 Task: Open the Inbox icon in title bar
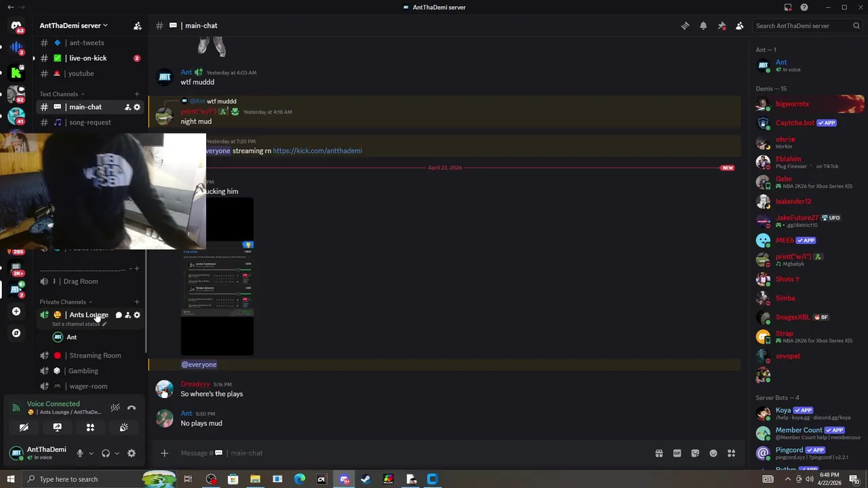click(x=788, y=7)
